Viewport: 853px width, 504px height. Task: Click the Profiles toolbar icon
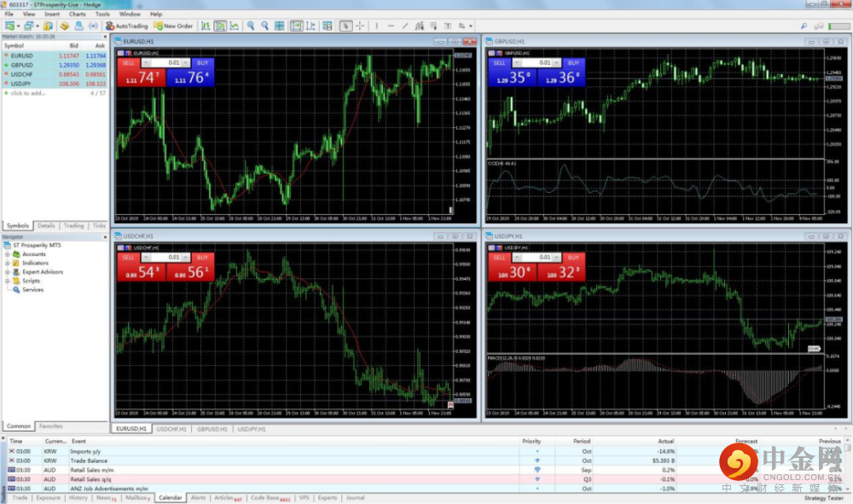tap(28, 26)
